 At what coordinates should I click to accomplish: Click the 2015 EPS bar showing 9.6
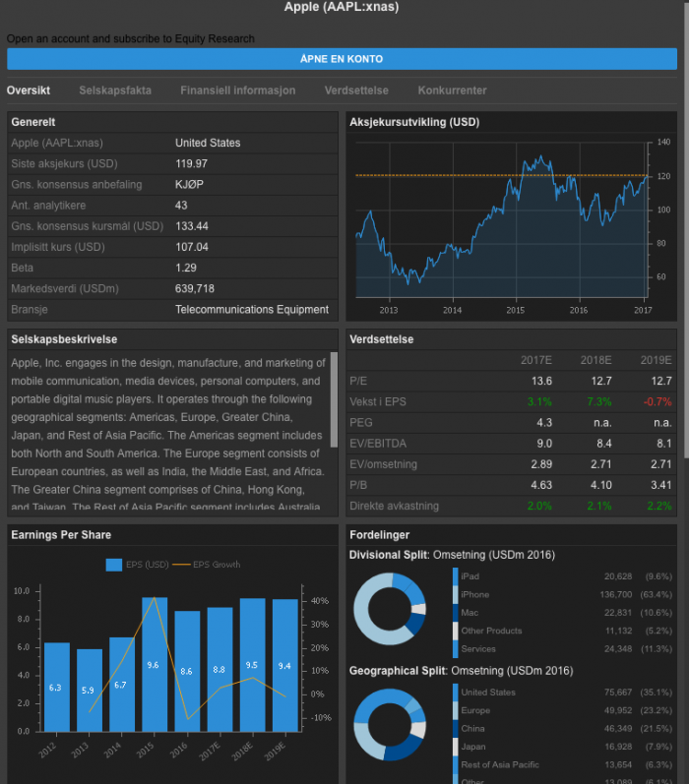click(x=155, y=665)
